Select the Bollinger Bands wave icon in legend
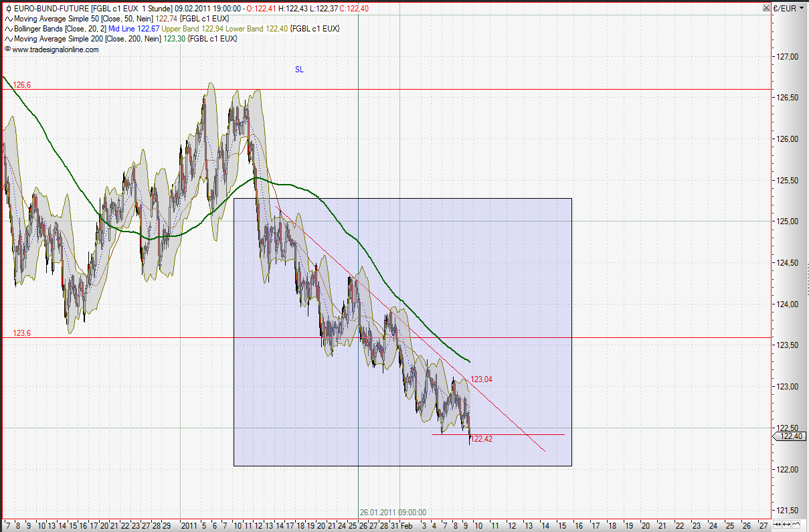This screenshot has height=532, width=809. [9, 29]
